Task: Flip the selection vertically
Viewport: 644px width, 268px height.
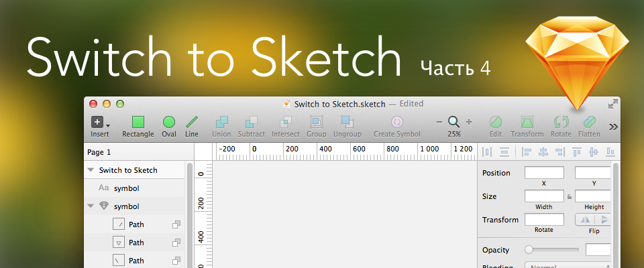Action: click(603, 219)
